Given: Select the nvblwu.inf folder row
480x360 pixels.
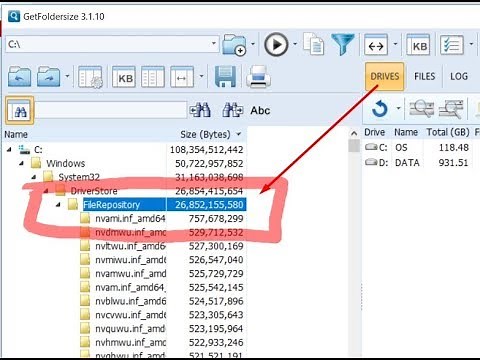Looking at the screenshot, I should click(x=130, y=301).
